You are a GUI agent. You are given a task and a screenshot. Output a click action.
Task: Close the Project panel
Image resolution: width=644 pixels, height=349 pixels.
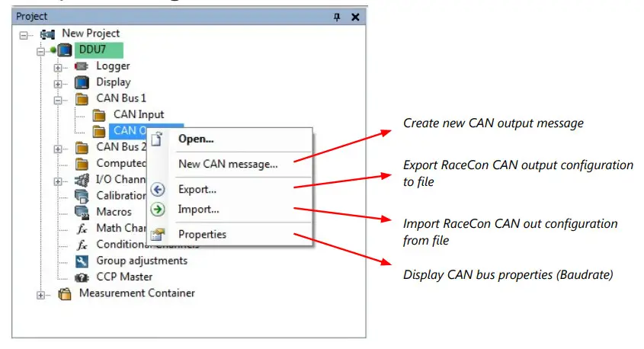[x=356, y=17]
